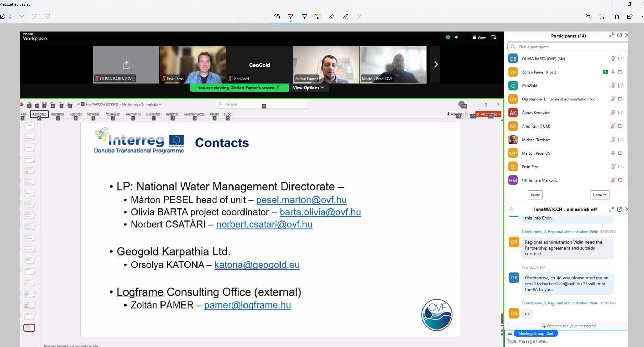Click the Keresés search box in PowerPoint
Viewport: 644px width, 347px height.
tap(262, 104)
